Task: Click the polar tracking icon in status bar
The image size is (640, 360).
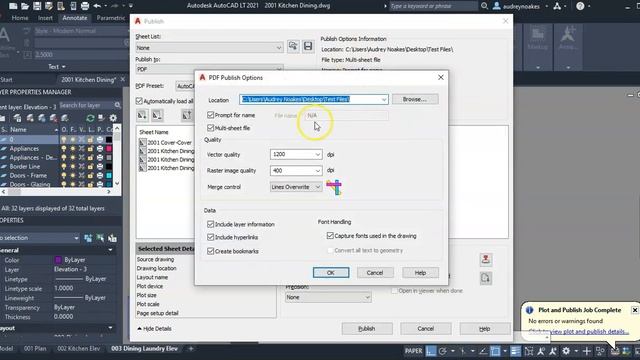Action: [x=442, y=351]
